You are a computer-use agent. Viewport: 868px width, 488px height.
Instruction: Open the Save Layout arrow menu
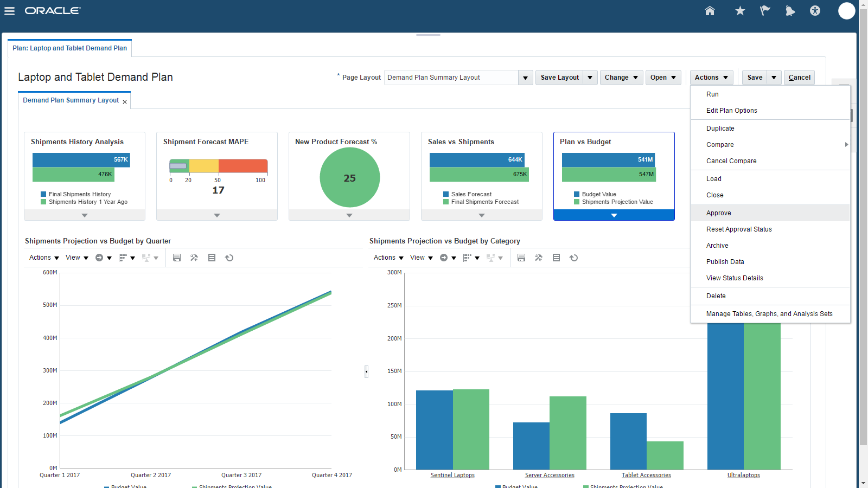pyautogui.click(x=590, y=78)
